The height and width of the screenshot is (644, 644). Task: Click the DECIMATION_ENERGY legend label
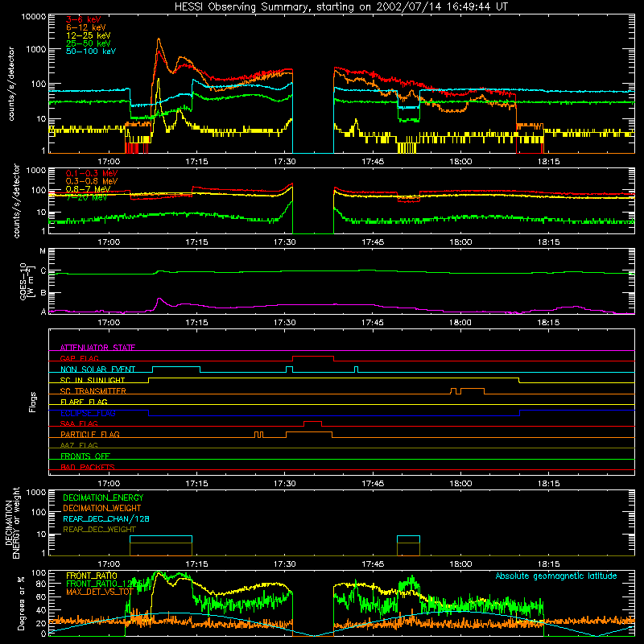pyautogui.click(x=103, y=497)
